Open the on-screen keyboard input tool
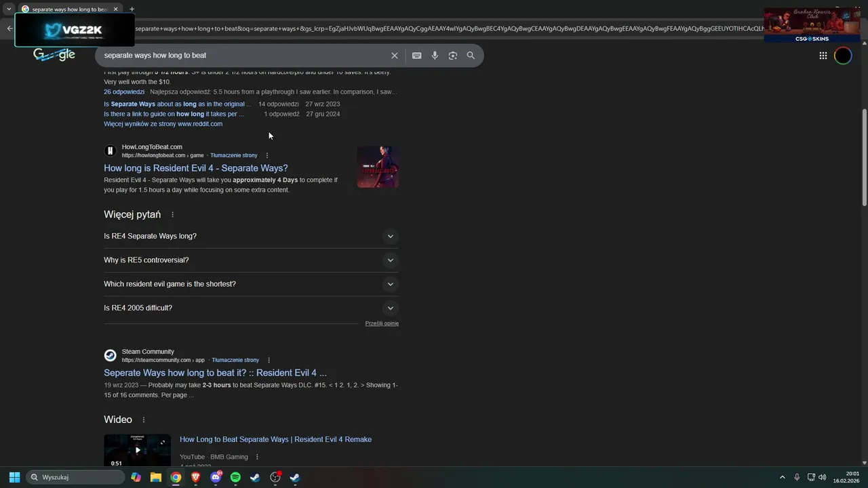 coord(417,56)
